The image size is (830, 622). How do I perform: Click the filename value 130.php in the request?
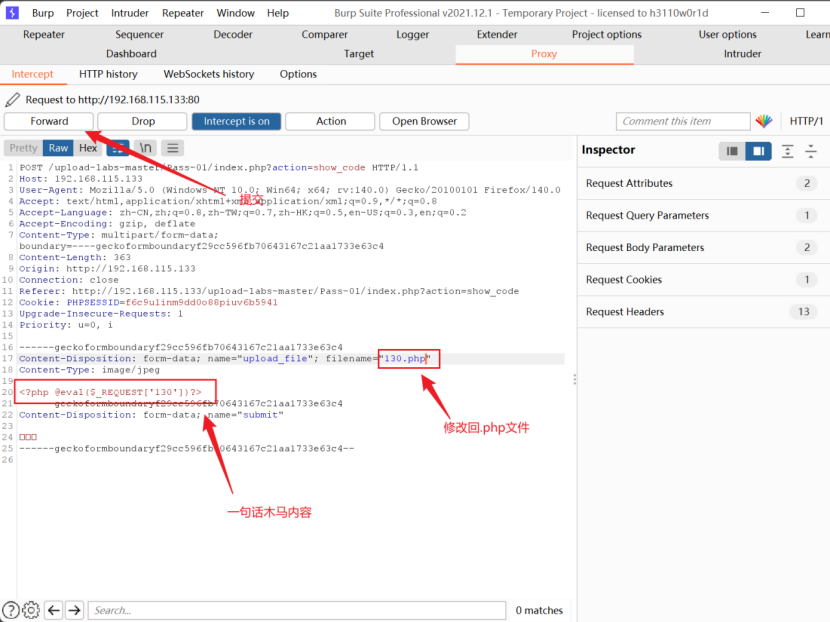click(x=405, y=358)
